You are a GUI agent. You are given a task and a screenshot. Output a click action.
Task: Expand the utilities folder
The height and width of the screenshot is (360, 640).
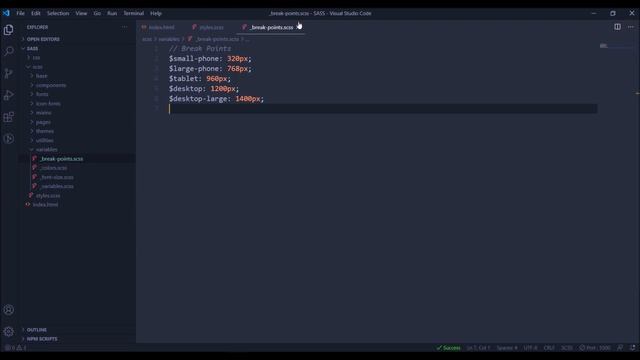tap(44, 140)
